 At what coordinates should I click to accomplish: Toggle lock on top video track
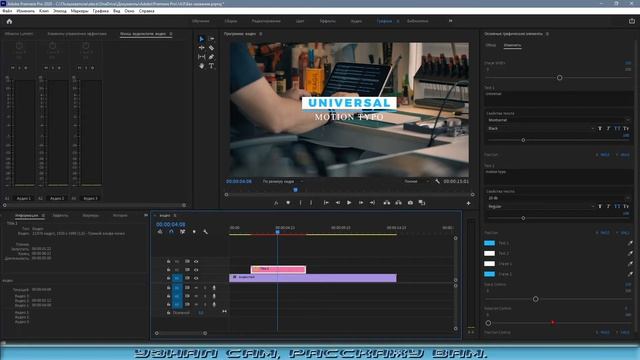pos(169,261)
